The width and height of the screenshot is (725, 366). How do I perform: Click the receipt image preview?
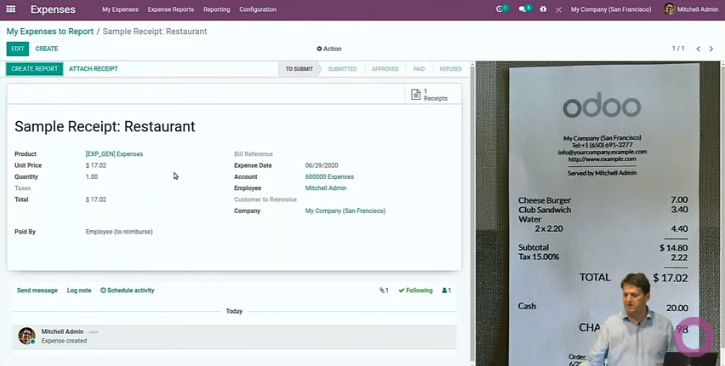pos(598,214)
